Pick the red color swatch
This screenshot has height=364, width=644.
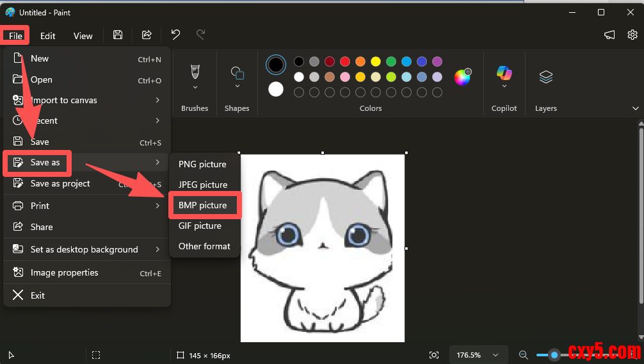tap(345, 62)
